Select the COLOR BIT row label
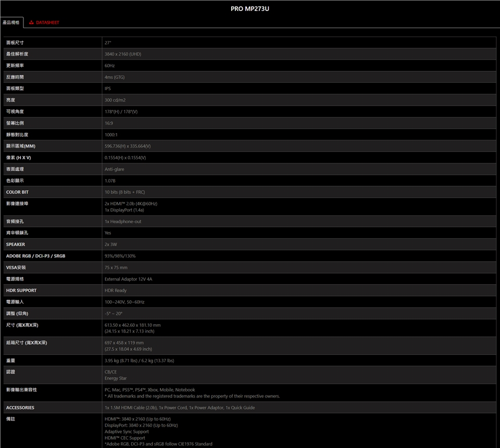500x448 pixels. (x=17, y=192)
